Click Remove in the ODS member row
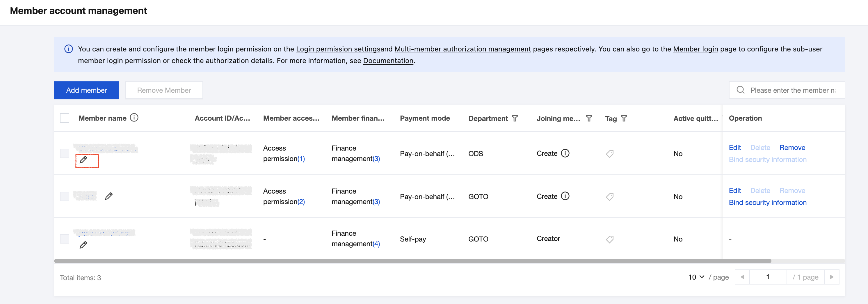 [x=792, y=148]
